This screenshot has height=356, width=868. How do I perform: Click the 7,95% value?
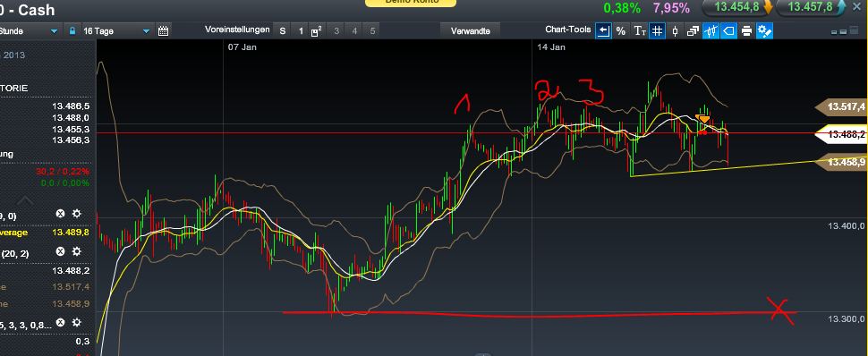671,8
